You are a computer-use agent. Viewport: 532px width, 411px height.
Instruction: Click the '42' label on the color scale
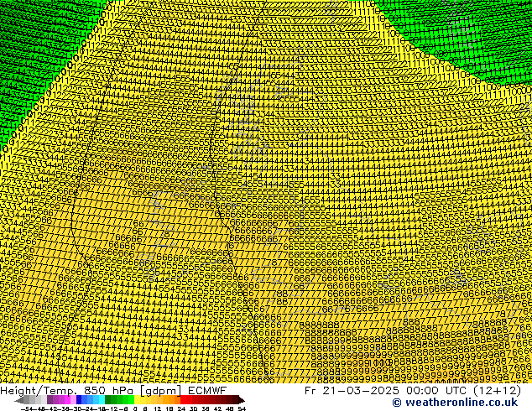(x=217, y=408)
